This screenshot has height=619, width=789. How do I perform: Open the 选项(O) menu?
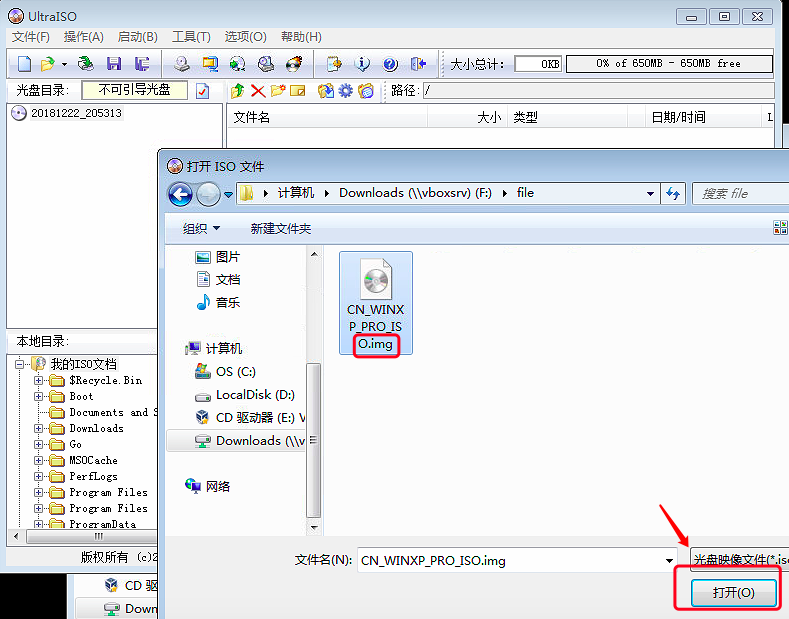tap(246, 37)
